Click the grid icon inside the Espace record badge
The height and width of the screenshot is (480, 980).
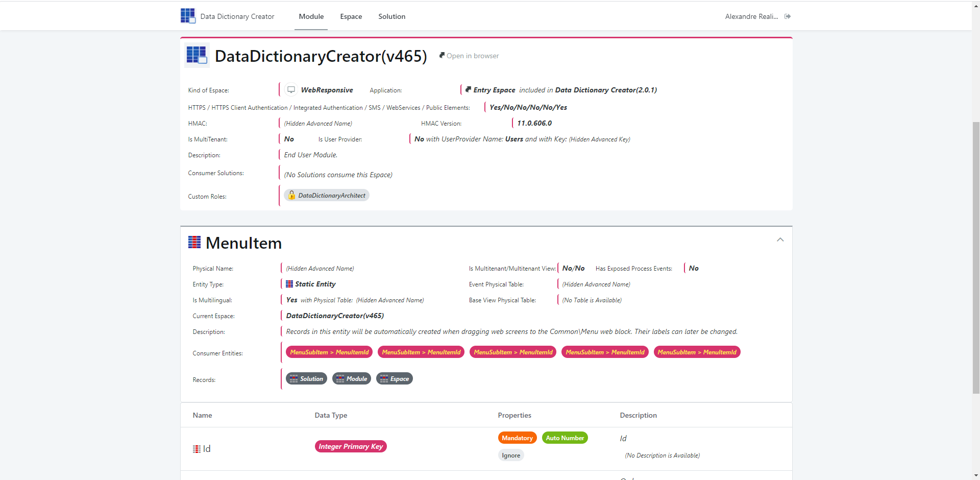pyautogui.click(x=383, y=378)
